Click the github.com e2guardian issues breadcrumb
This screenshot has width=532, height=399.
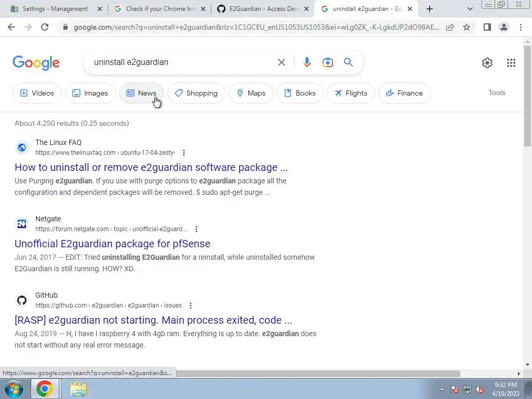(x=108, y=305)
